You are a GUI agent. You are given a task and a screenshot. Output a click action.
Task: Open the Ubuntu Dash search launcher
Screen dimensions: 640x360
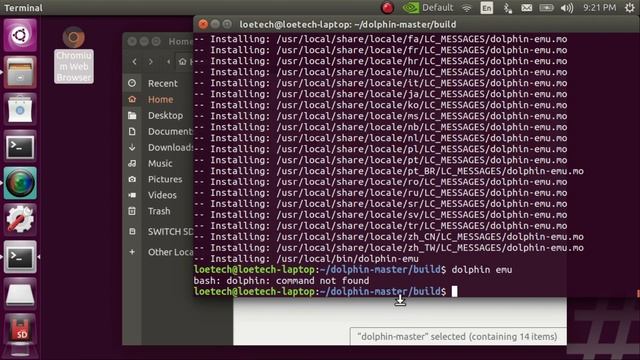click(x=20, y=35)
